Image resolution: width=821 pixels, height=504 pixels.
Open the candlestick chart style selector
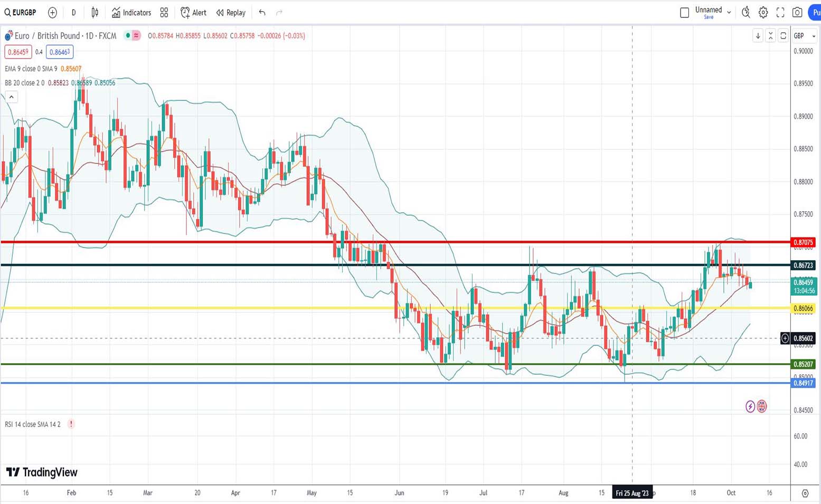[95, 13]
